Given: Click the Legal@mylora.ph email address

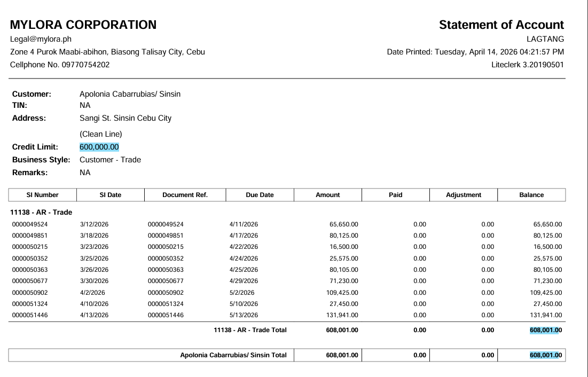Looking at the screenshot, I should pyautogui.click(x=41, y=39).
